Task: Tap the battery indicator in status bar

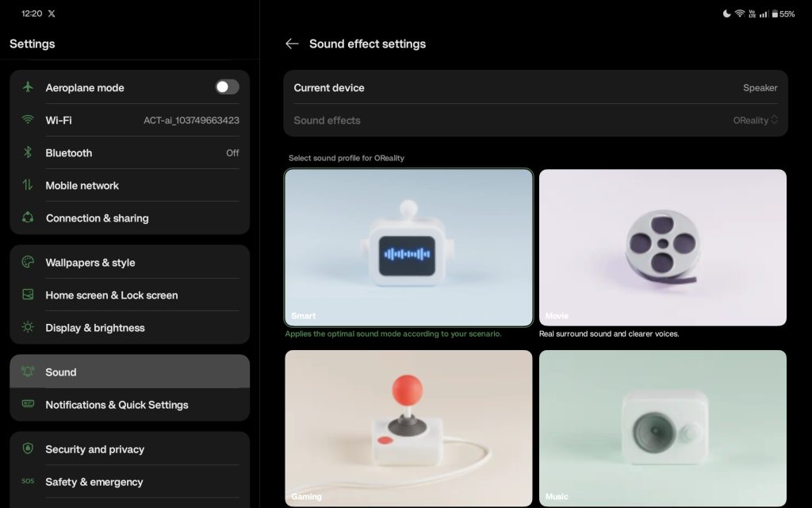Action: coord(786,13)
